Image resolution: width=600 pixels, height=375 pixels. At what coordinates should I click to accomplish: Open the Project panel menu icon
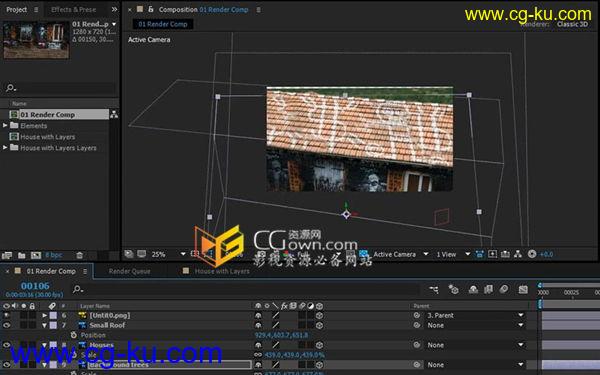point(36,10)
